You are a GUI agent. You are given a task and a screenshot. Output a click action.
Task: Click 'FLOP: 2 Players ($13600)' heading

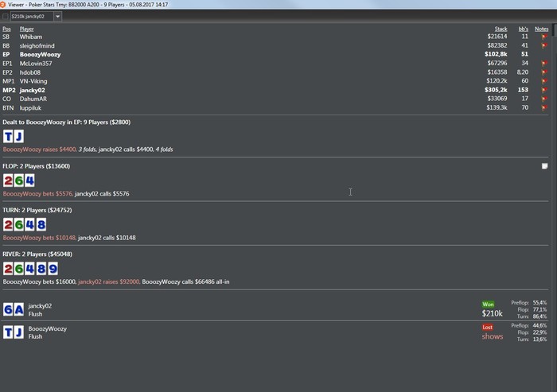point(37,166)
